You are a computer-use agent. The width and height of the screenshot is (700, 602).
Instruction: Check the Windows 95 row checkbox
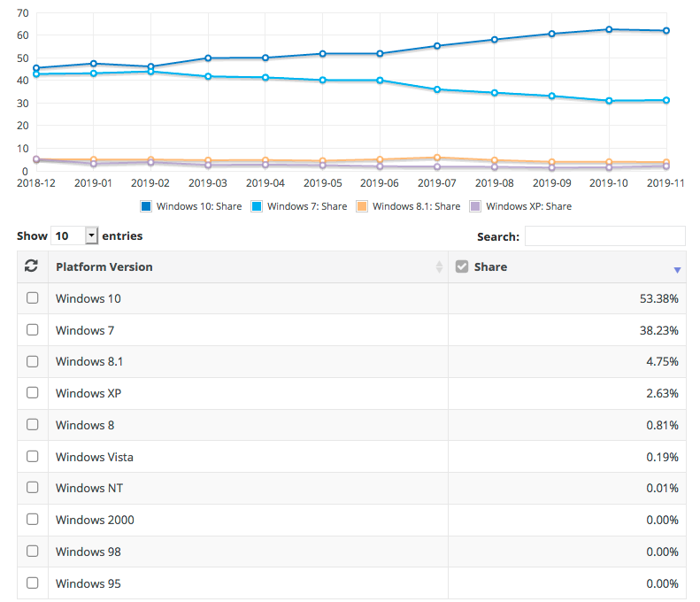coord(32,583)
